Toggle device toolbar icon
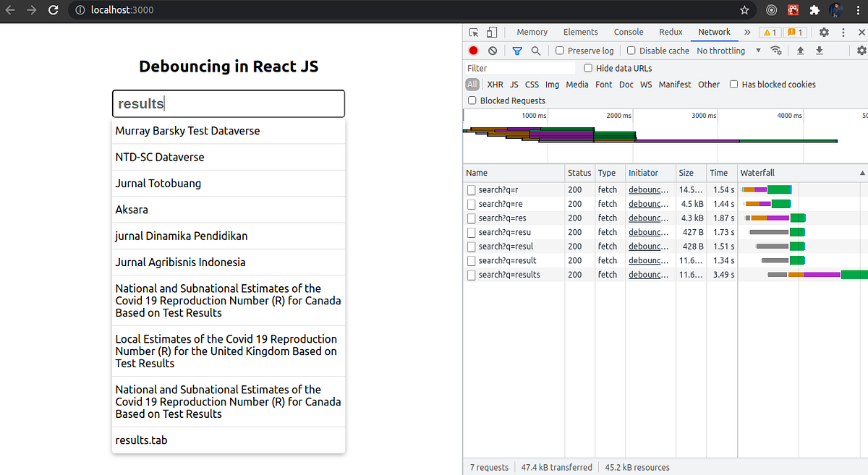The image size is (868, 475). tap(492, 32)
